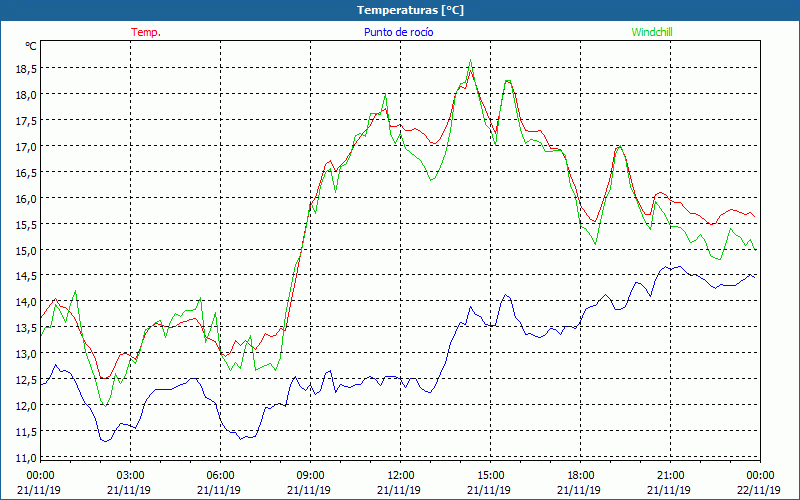Click the 16,0 y-axis value
Screen dimensions: 800x500
(26, 198)
